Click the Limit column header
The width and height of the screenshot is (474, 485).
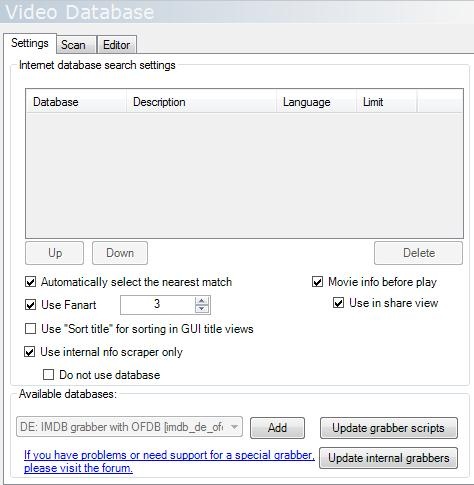point(387,102)
